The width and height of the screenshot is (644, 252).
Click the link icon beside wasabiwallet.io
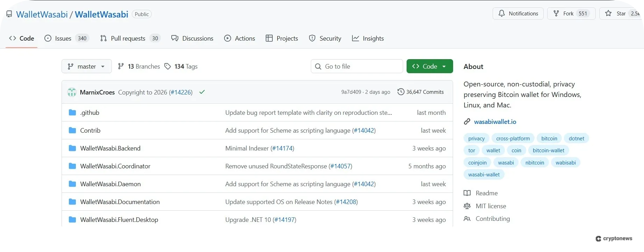tap(467, 121)
